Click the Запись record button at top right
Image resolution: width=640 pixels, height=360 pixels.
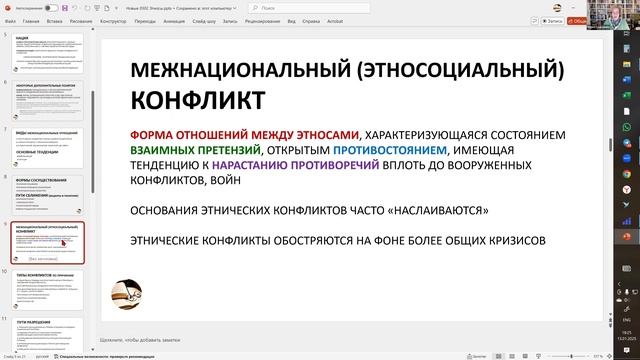coord(552,21)
